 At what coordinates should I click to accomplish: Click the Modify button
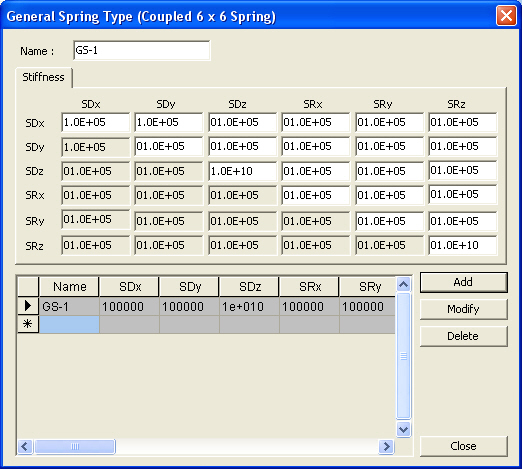pos(463,309)
